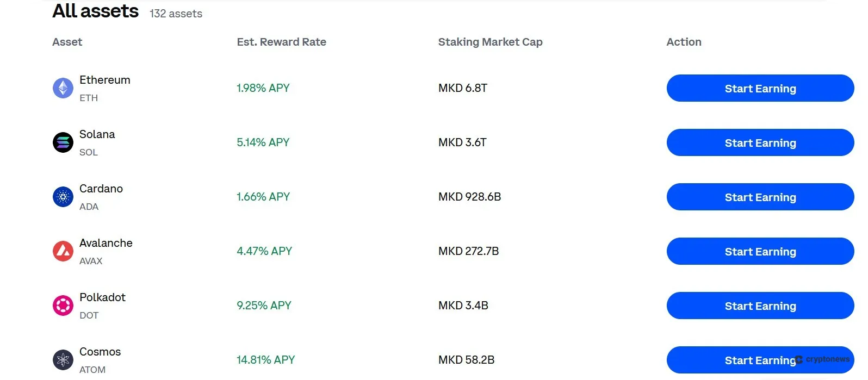The height and width of the screenshot is (380, 868).
Task: Open the 5.14% APY rate for Solana
Action: pyautogui.click(x=263, y=142)
